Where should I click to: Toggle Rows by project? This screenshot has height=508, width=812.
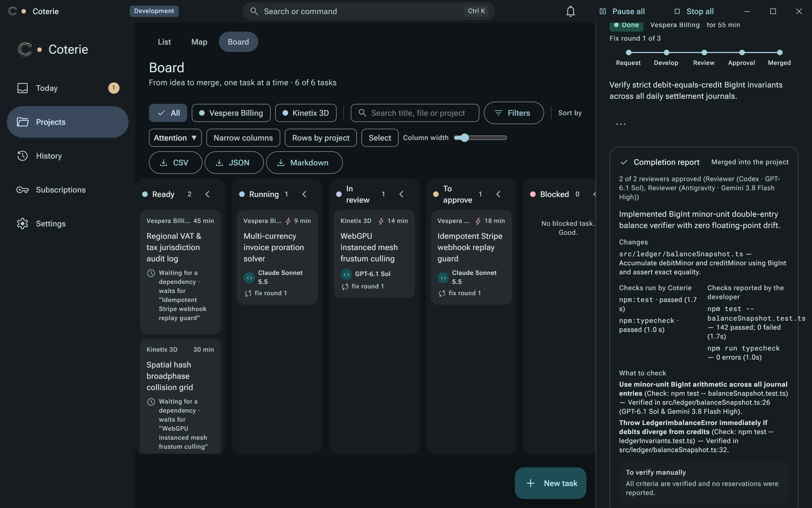coord(321,138)
